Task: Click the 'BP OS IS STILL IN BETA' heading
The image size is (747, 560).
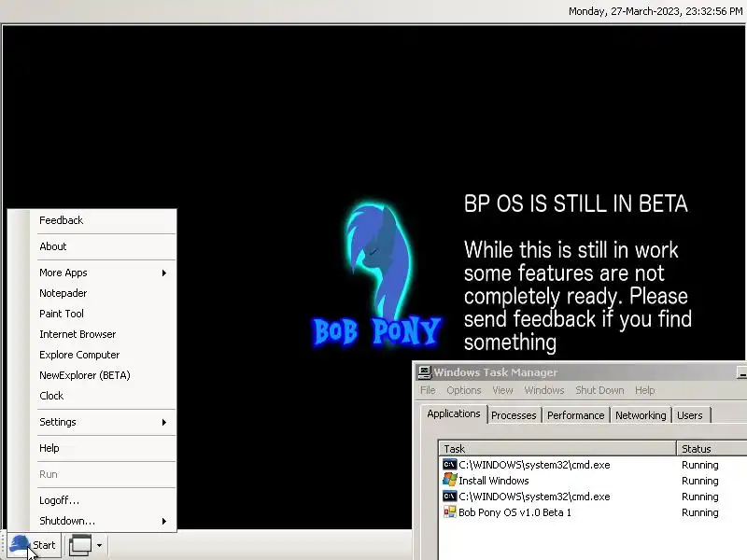Action: click(575, 203)
